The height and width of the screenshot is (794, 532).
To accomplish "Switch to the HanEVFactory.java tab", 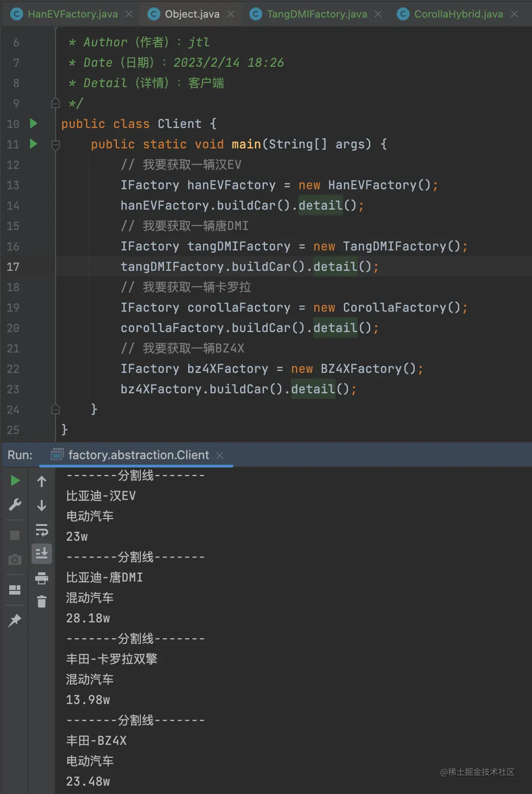I will pos(64,14).
